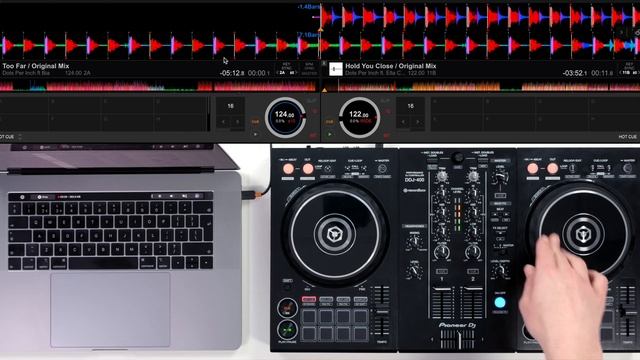The height and width of the screenshot is (360, 640).
Task: Toggle the MASTER cue button on mixer
Action: (500, 196)
